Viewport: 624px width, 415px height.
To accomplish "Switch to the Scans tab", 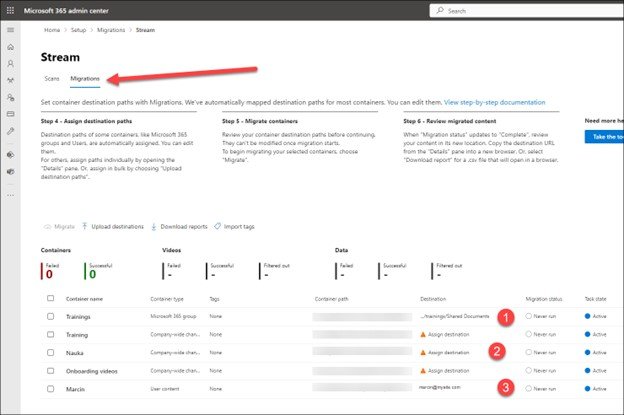I will tap(51, 78).
